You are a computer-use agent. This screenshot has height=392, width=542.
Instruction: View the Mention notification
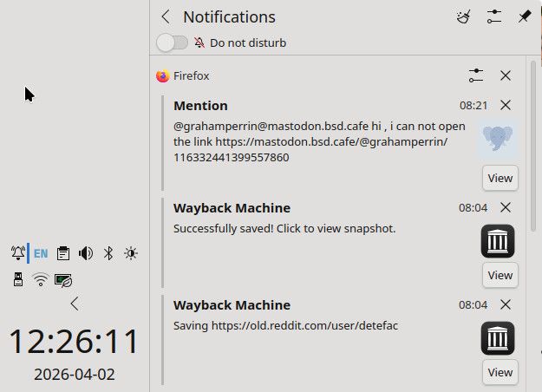click(x=500, y=178)
